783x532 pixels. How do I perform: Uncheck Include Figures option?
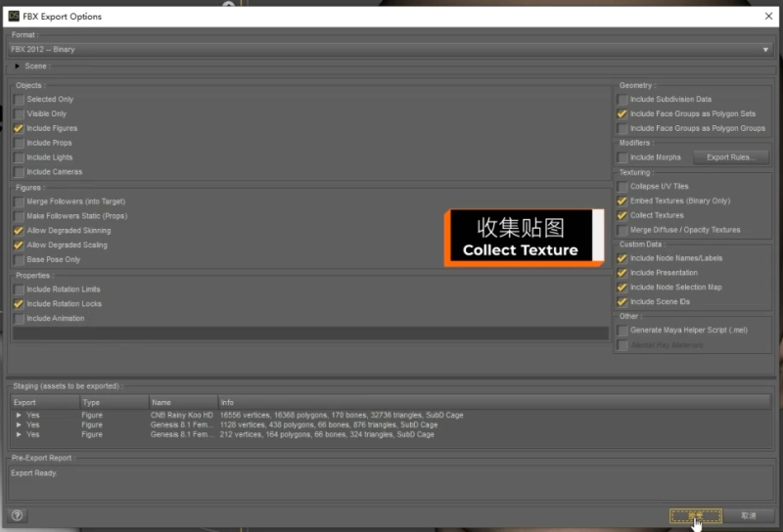(x=20, y=128)
